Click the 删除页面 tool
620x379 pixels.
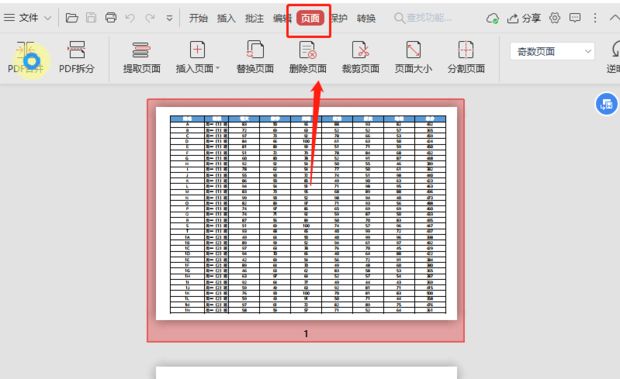click(x=308, y=58)
